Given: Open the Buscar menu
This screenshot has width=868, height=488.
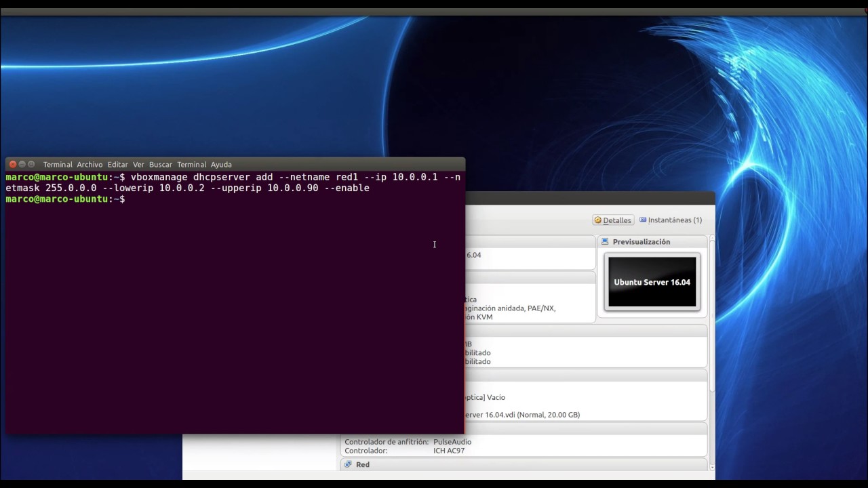Looking at the screenshot, I should point(161,165).
